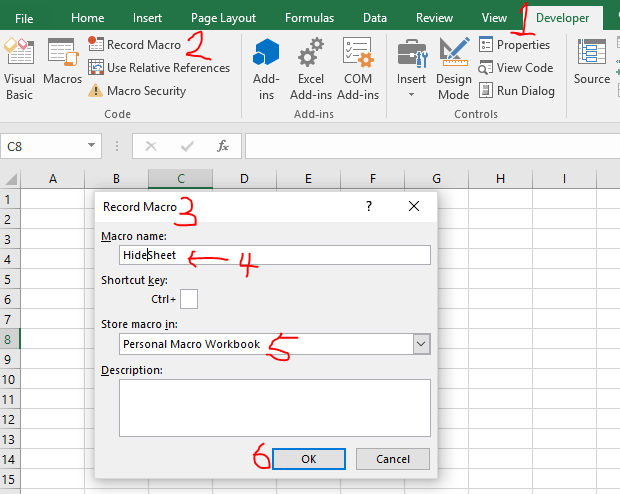620x494 pixels.
Task: Switch to the Review tab
Action: click(434, 18)
